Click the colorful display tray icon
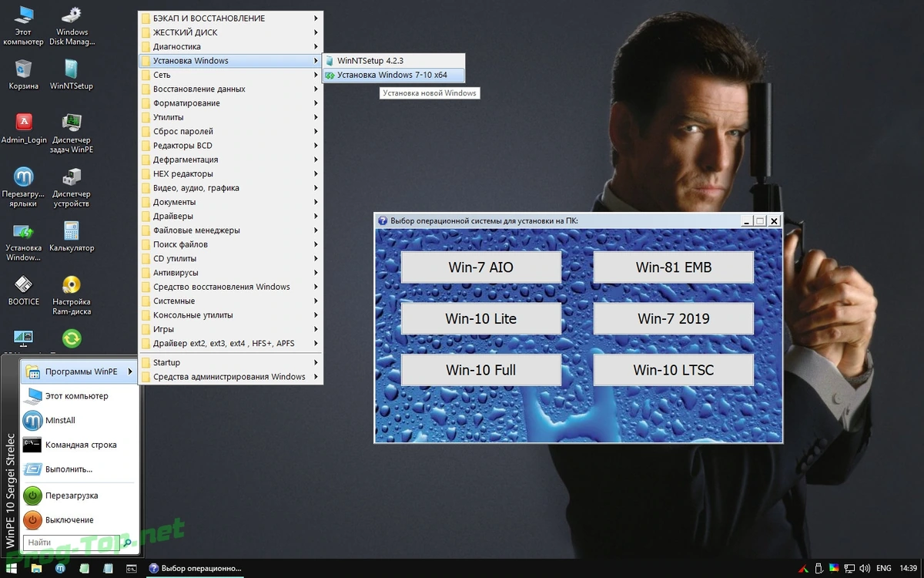This screenshot has width=924, height=578. coord(834,568)
